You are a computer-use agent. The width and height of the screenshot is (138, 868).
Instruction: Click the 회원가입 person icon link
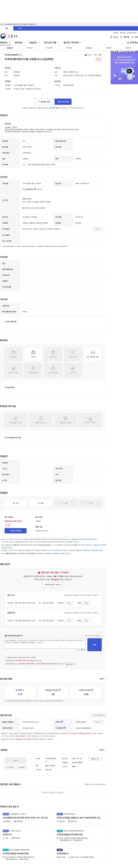125,37
